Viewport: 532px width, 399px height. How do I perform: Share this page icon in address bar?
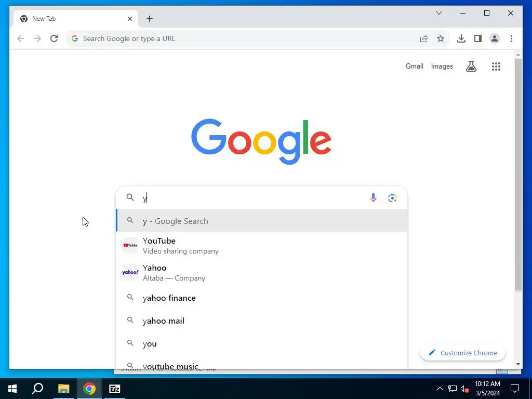(x=424, y=38)
